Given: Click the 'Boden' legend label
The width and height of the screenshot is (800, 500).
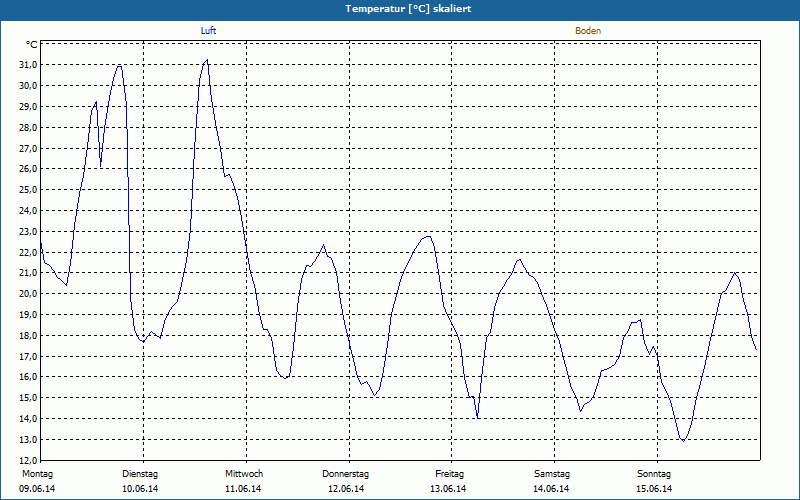Looking at the screenshot, I should (x=588, y=31).
